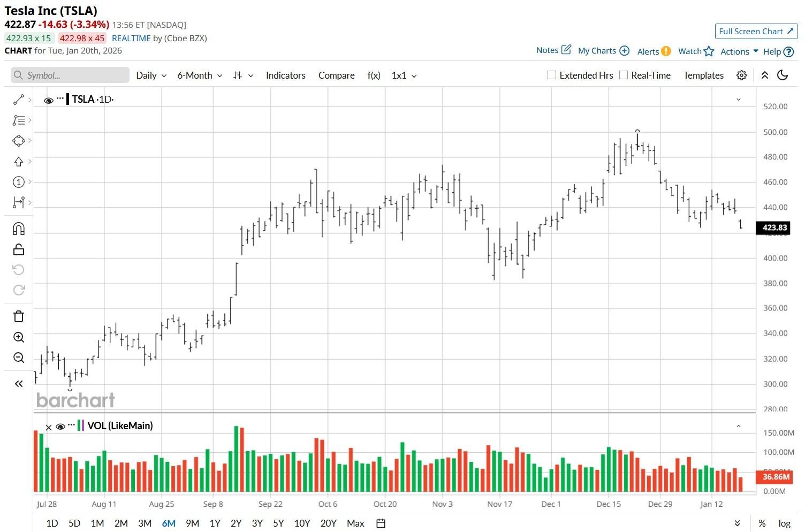Image resolution: width=805 pixels, height=532 pixels.
Task: Collapse the chart toolbar with double chevrons
Action: click(x=765, y=75)
